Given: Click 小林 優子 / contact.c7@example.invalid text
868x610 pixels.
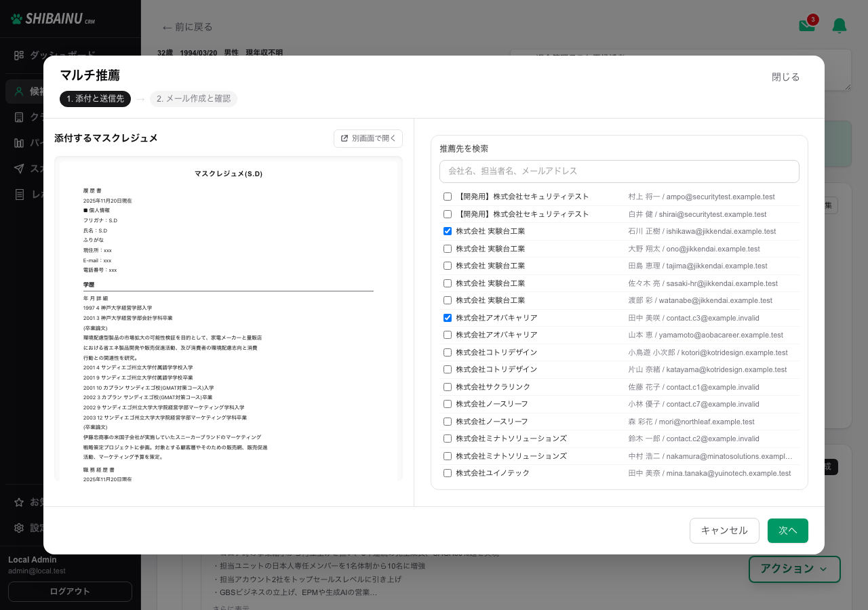Looking at the screenshot, I should tap(694, 404).
